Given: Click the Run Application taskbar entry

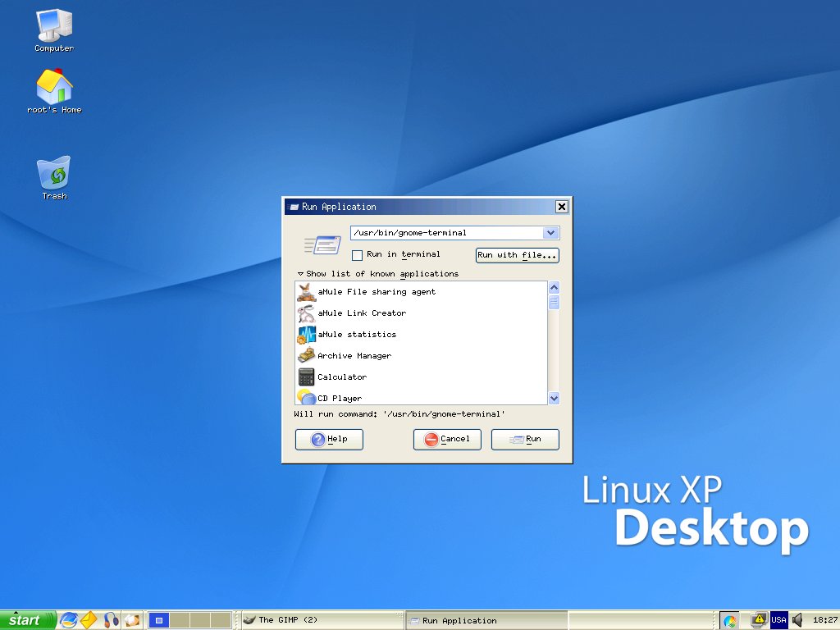Looking at the screenshot, I should click(x=486, y=620).
